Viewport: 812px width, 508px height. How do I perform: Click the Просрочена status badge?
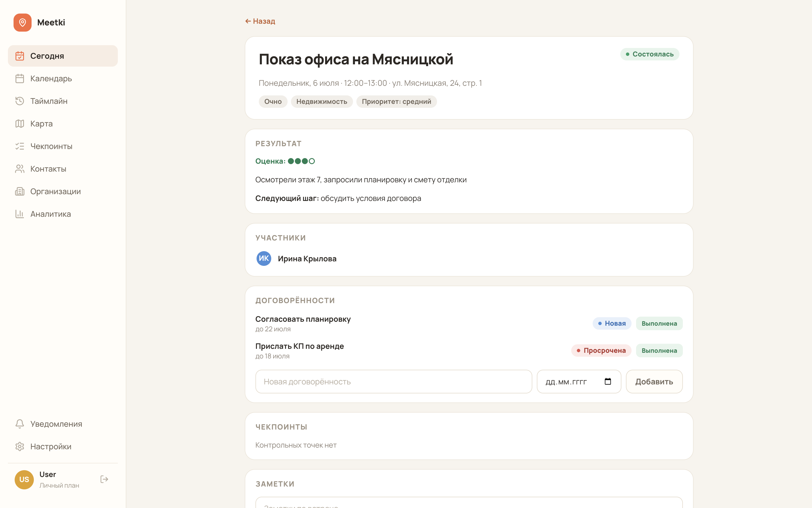click(601, 351)
